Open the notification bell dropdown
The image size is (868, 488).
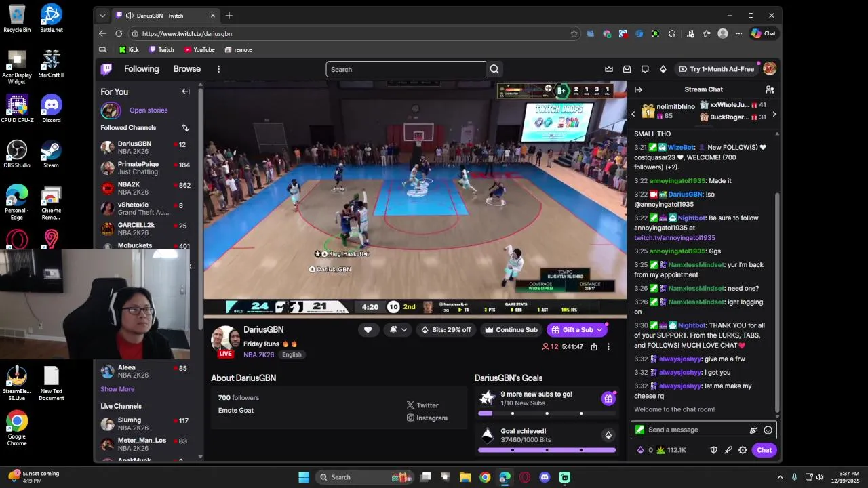[398, 330]
